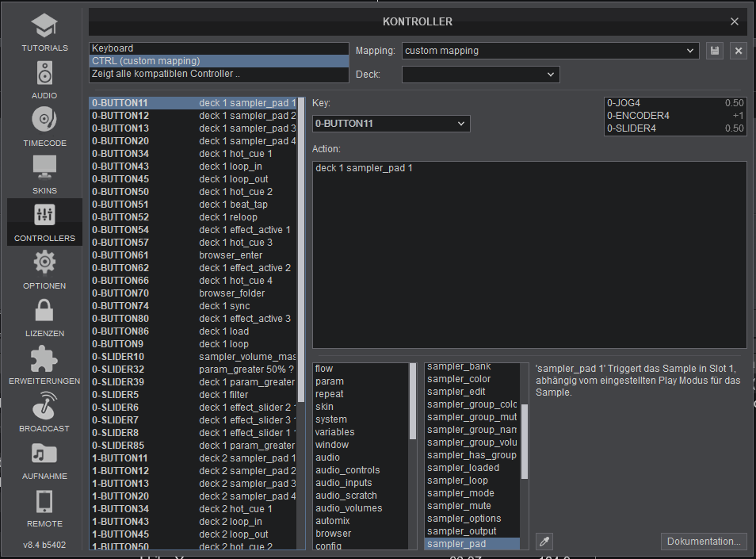Click the eyedropper learn icon
Viewport: 756px width, 559px height.
click(x=544, y=542)
